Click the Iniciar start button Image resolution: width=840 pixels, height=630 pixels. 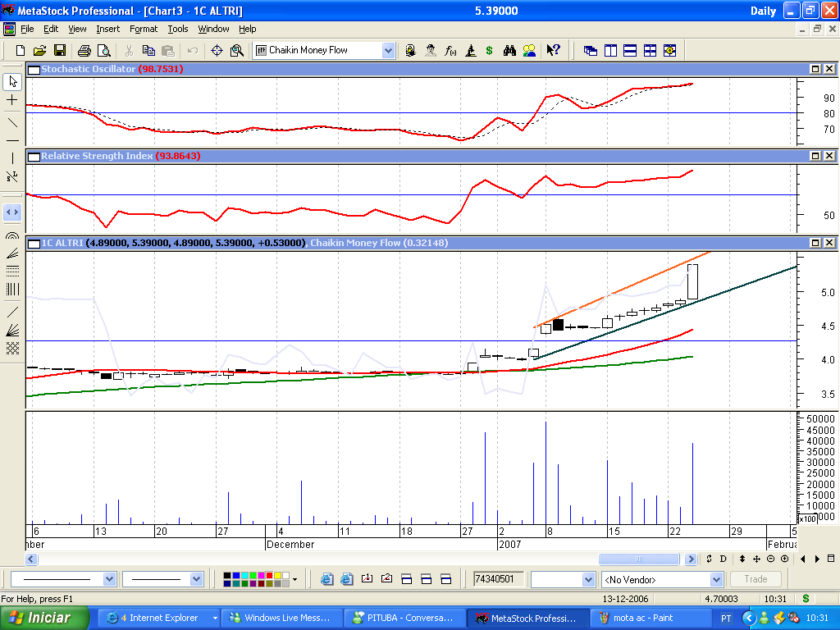tap(45, 618)
